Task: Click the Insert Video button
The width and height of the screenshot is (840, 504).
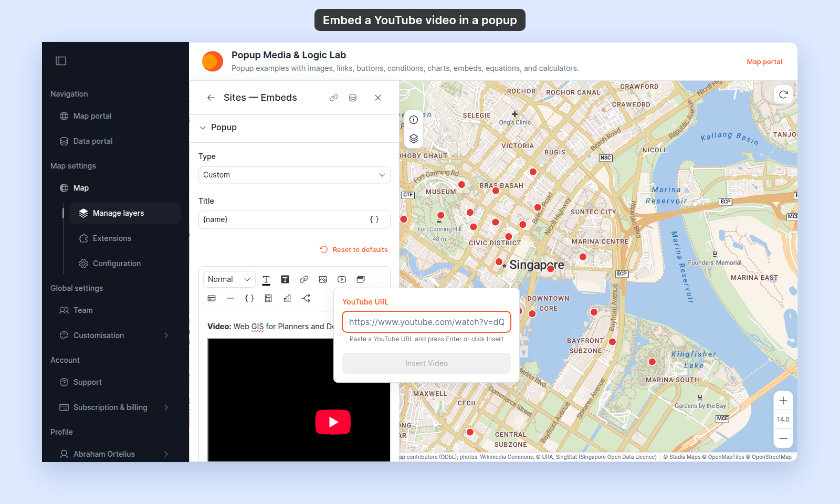Action: coord(426,363)
